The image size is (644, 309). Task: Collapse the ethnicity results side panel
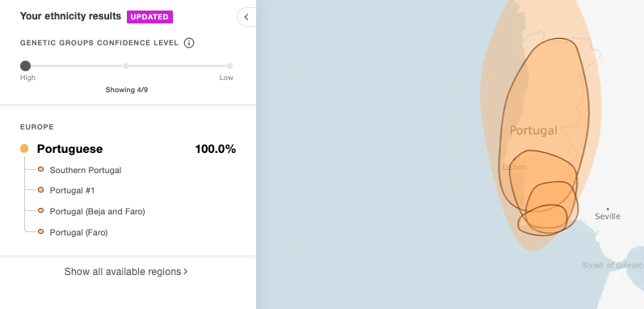pos(246,17)
